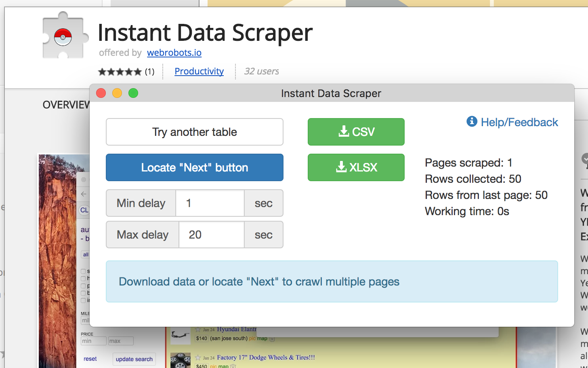Click the Locate "Next" button
The width and height of the screenshot is (588, 368).
point(195,167)
